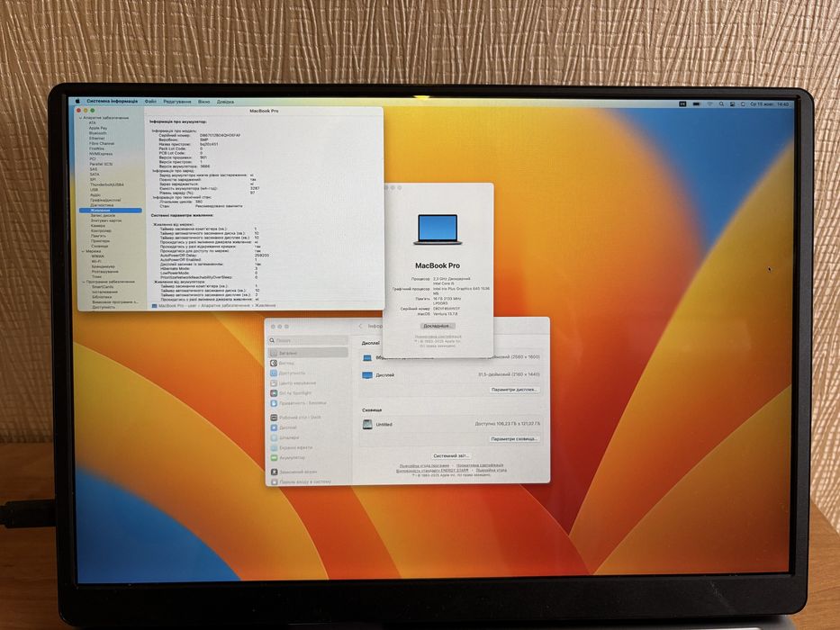This screenshot has height=630, width=840.
Task: Open the battery status icon in menu bar
Action: [697, 103]
